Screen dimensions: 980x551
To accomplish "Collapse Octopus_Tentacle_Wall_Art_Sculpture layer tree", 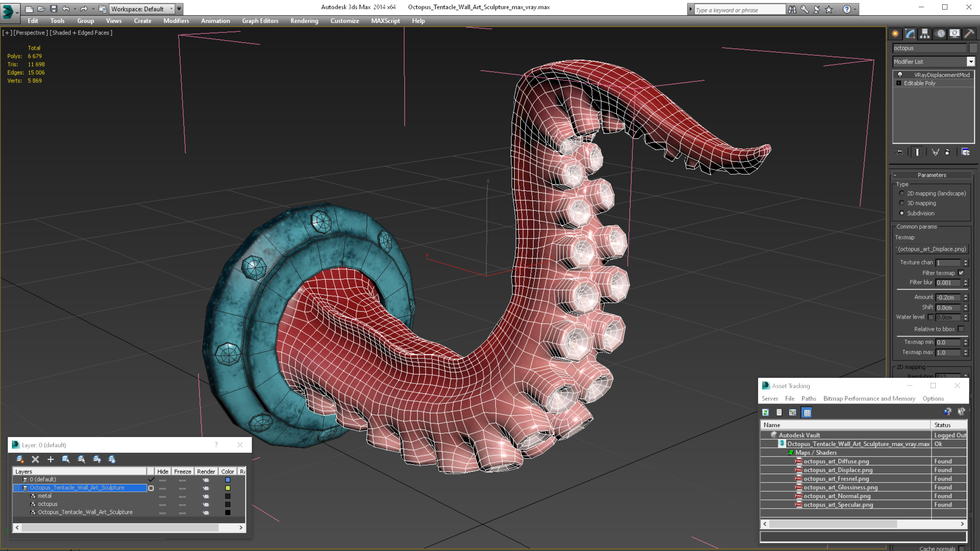I will pyautogui.click(x=17, y=488).
